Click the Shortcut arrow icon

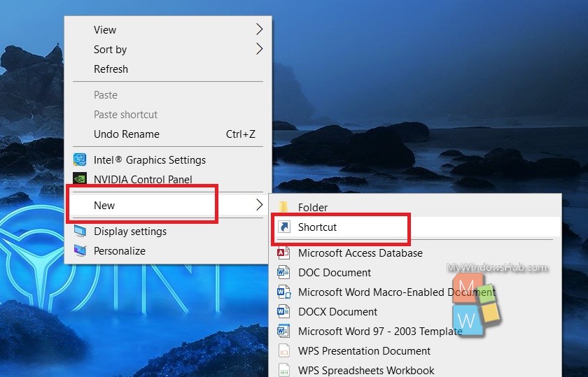284,227
